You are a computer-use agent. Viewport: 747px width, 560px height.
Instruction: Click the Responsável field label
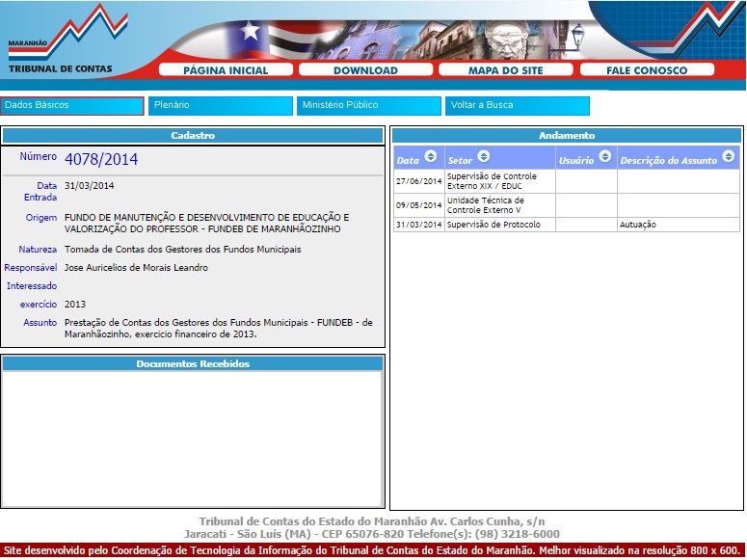pyautogui.click(x=31, y=268)
